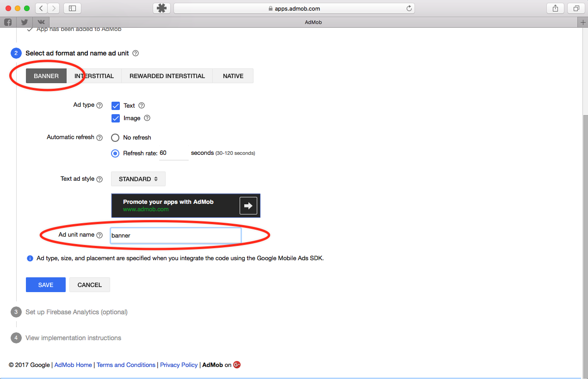The width and height of the screenshot is (588, 379).
Task: Switch to REWARDED INTERSTITIAL tab
Action: (167, 76)
